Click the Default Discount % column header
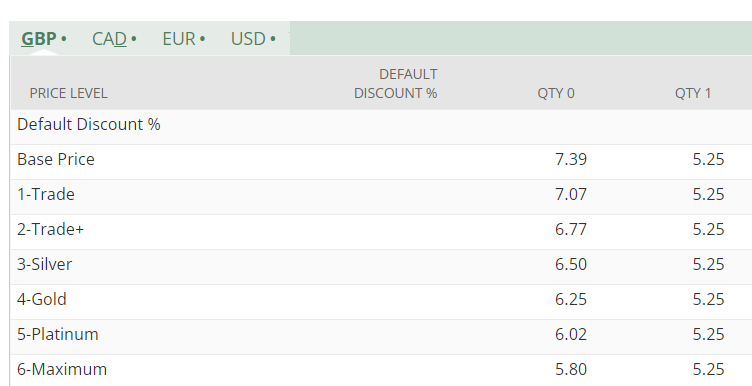Image resolution: width=752 pixels, height=386 pixels. [396, 83]
